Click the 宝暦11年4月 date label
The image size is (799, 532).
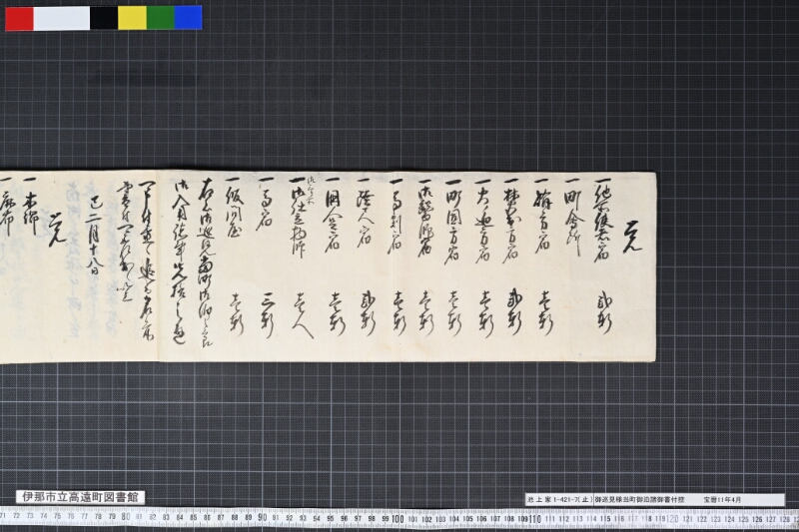722,500
